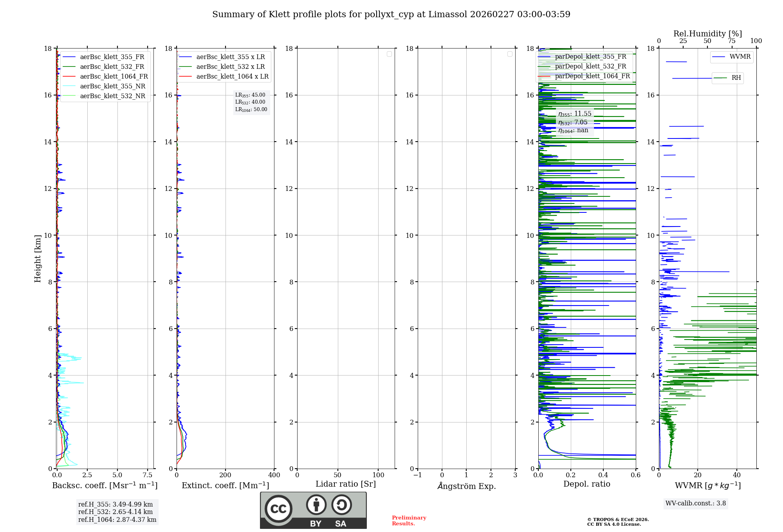
Task: Select the parDepol_klett_355_FR legend entry
Action: [590, 57]
